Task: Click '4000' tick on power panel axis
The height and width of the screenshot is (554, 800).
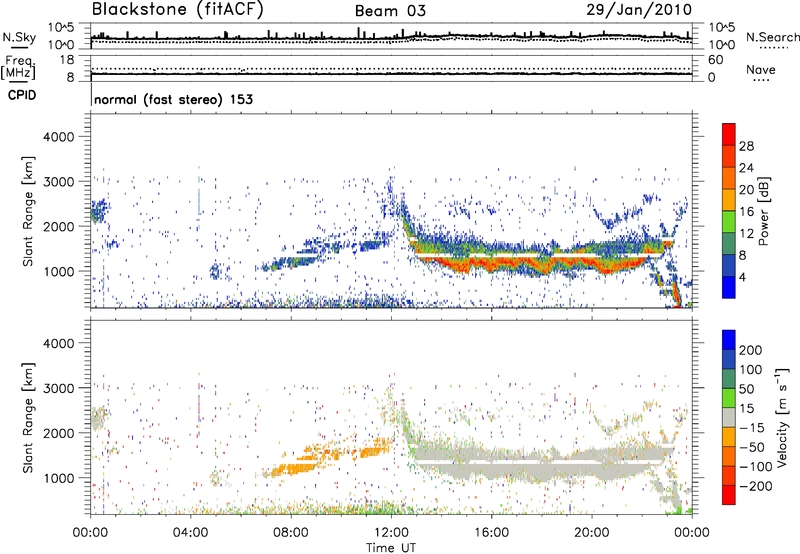Action: pyautogui.click(x=59, y=137)
